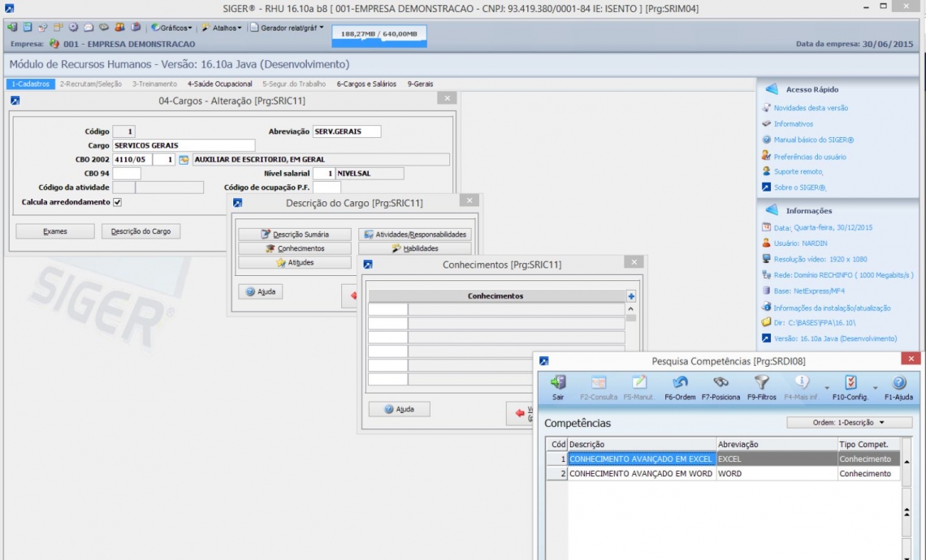
Task: Toggle the Calcula arredondamento checkbox
Action: [x=118, y=202]
